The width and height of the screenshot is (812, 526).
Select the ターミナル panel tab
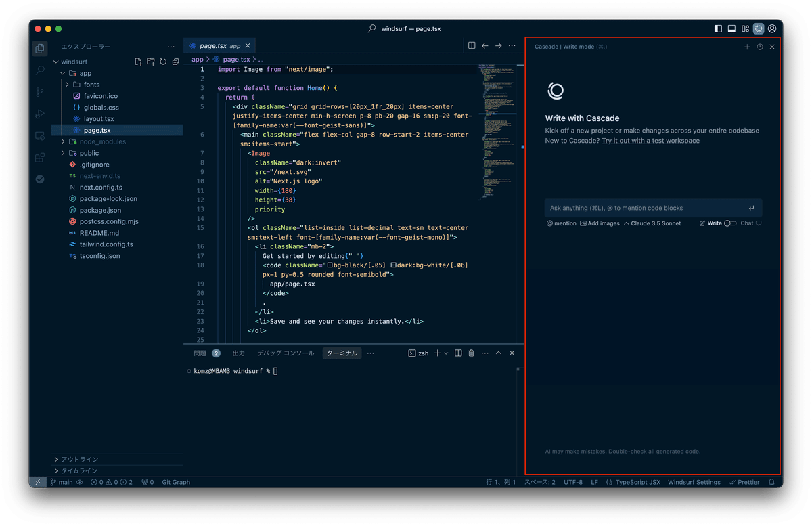(342, 353)
